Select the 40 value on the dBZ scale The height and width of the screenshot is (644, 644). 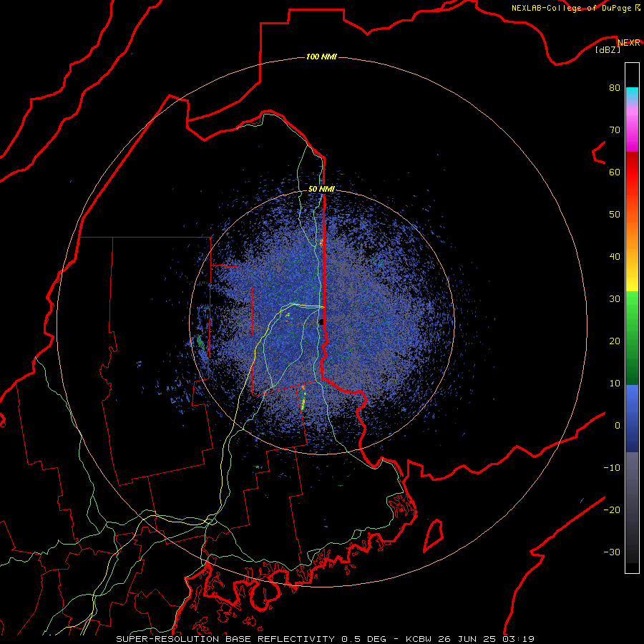(615, 257)
